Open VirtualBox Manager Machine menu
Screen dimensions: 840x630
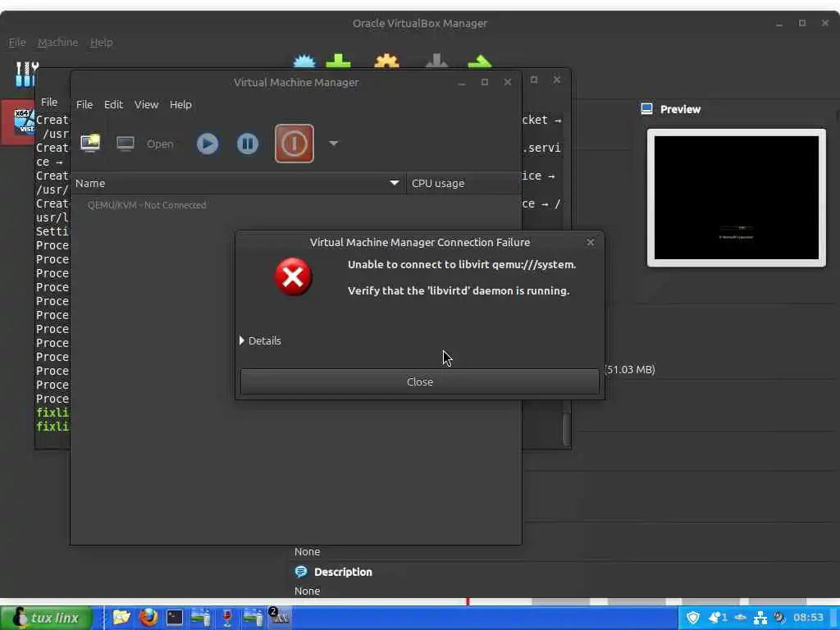click(x=58, y=43)
